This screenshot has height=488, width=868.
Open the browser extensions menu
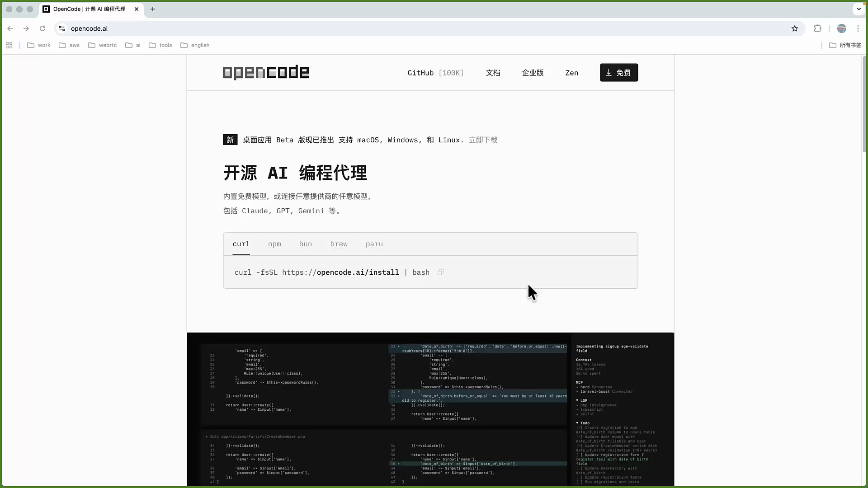pyautogui.click(x=817, y=28)
